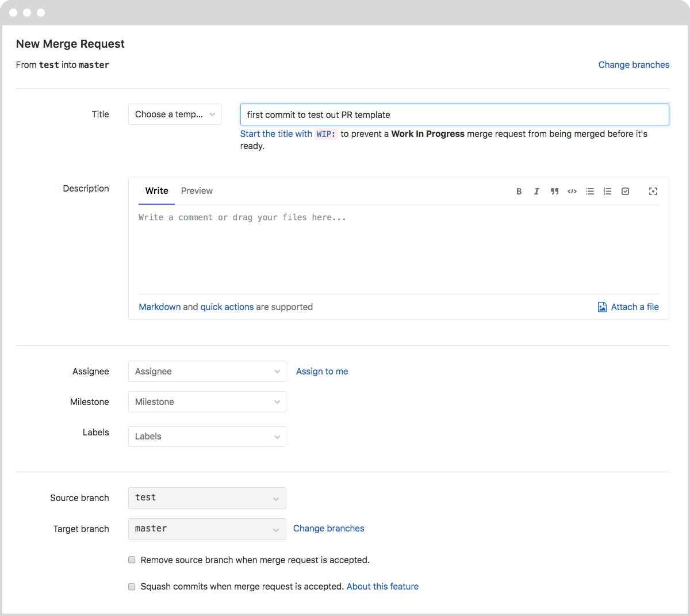Switch to the Preview tab

197,190
